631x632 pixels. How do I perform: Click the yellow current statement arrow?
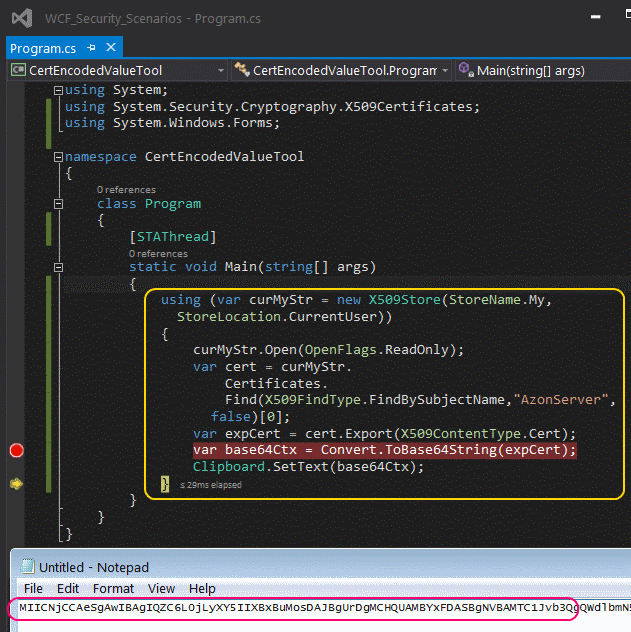[16, 484]
